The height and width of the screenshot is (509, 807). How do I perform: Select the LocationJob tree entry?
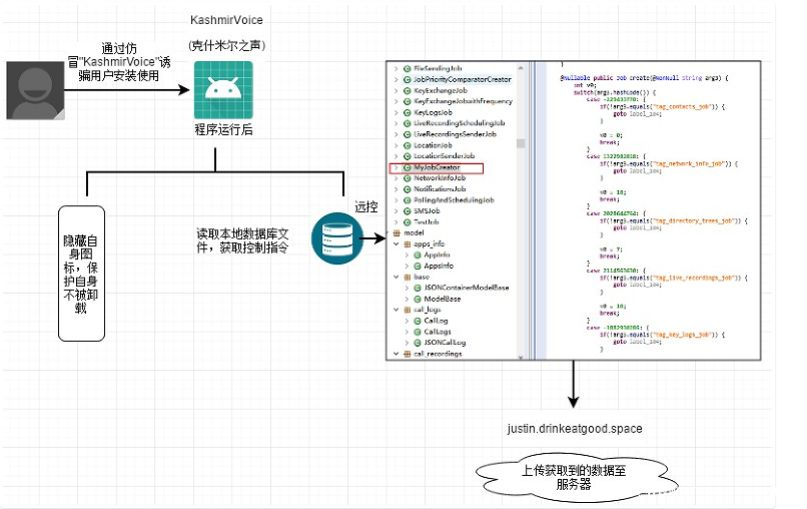point(437,146)
